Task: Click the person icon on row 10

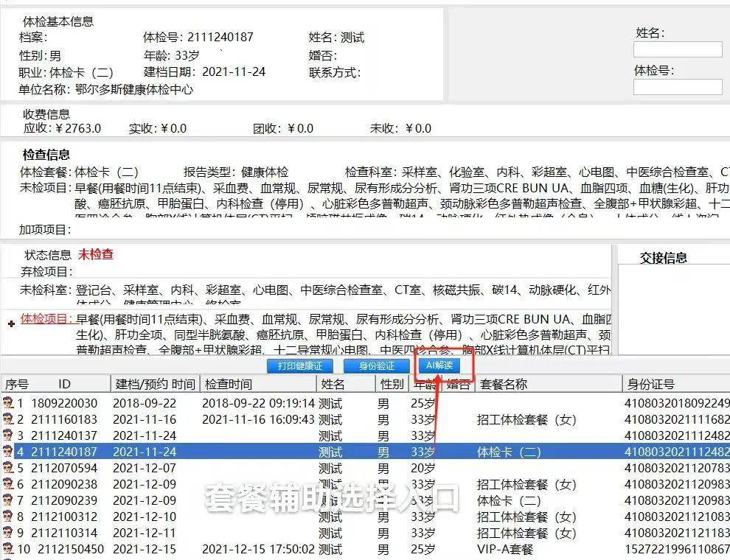Action: click(7, 549)
